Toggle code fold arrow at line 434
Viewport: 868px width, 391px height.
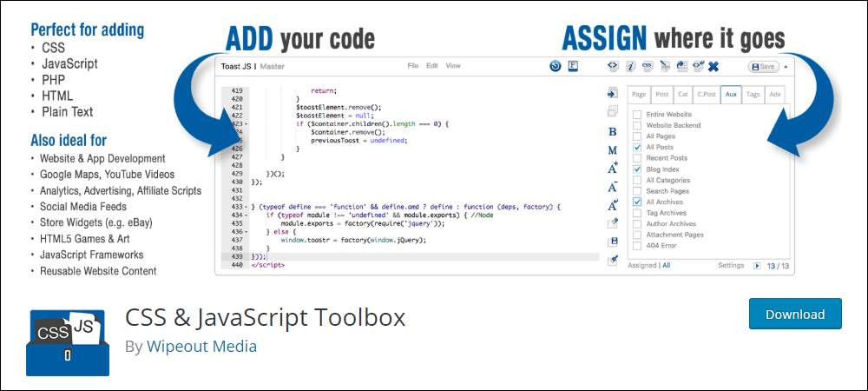(x=246, y=215)
